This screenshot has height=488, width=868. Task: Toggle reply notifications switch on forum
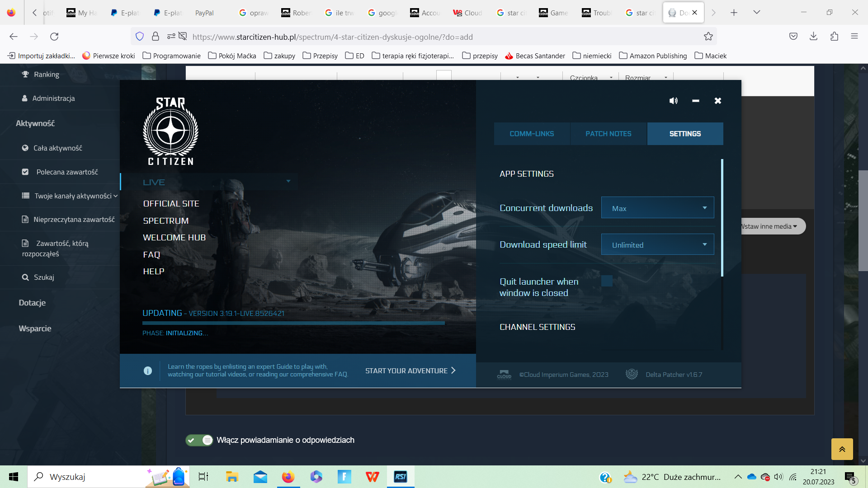[199, 440]
